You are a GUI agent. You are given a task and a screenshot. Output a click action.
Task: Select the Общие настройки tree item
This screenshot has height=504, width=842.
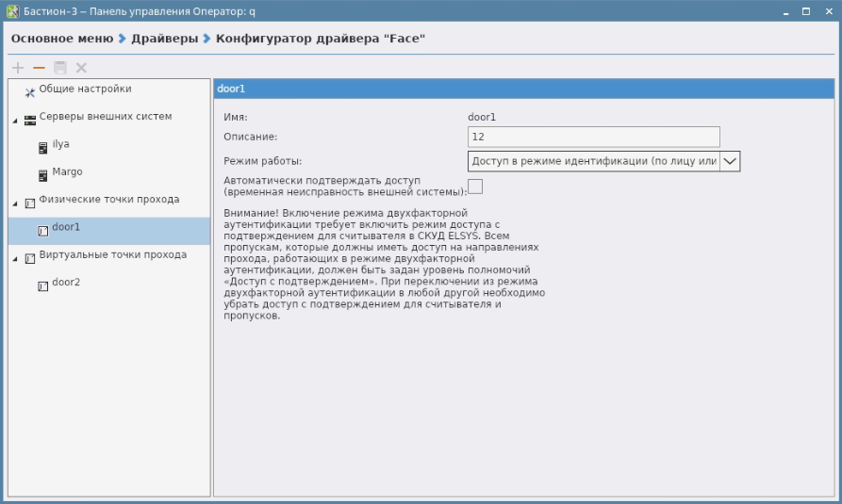click(85, 89)
